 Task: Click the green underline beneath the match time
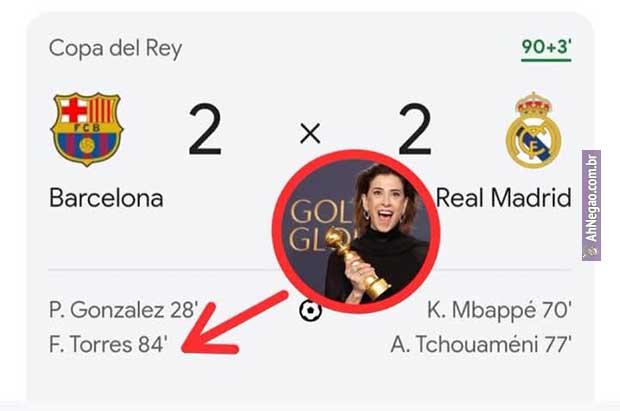pyautogui.click(x=546, y=60)
